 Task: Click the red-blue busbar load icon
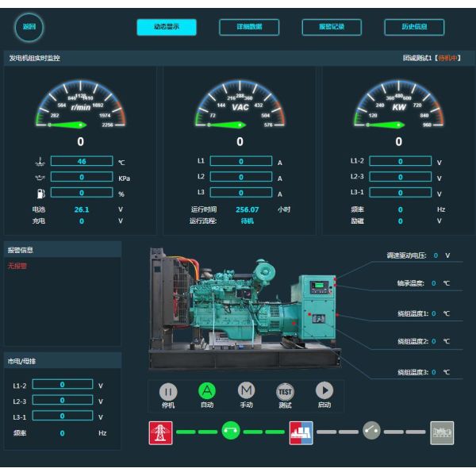tap(301, 432)
